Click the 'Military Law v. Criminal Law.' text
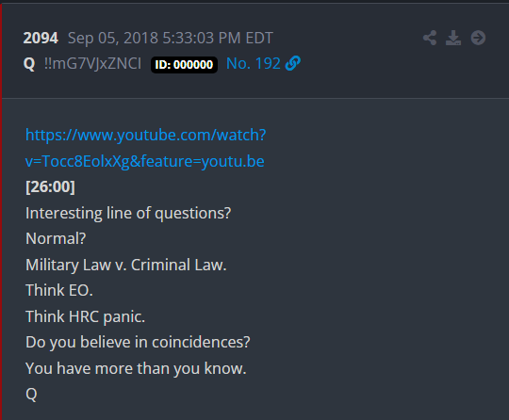Viewport: 509px width, 420px height. click(x=126, y=265)
